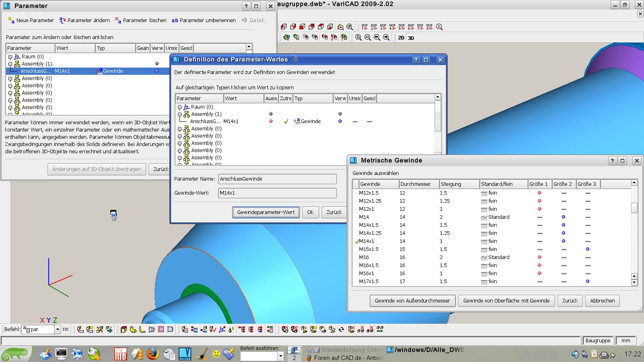Screen dimensions: 644x362
Task: Switch to 2D mode
Action: (x=401, y=38)
